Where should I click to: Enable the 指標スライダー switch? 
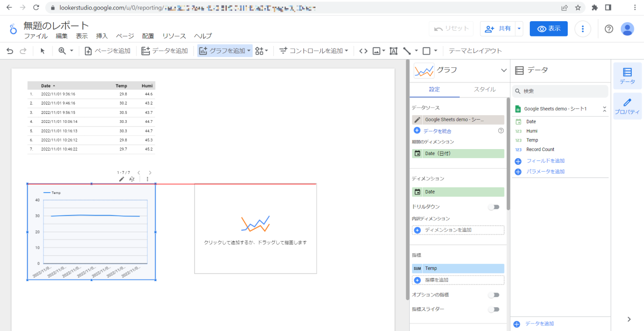[x=493, y=309]
